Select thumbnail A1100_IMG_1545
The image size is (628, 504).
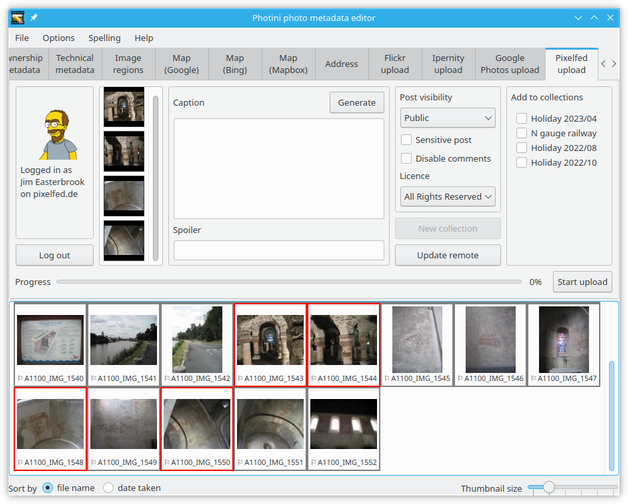pos(417,345)
